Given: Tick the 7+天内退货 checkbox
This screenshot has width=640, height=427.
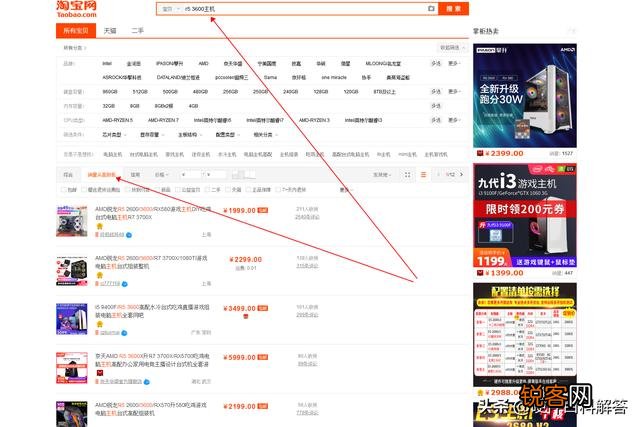Looking at the screenshot, I should (x=278, y=189).
